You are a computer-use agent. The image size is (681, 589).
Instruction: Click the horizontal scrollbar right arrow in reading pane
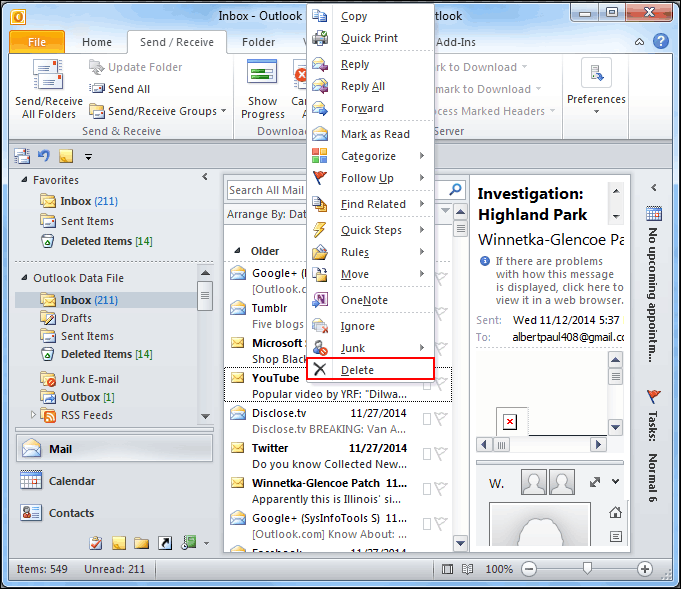(598, 445)
